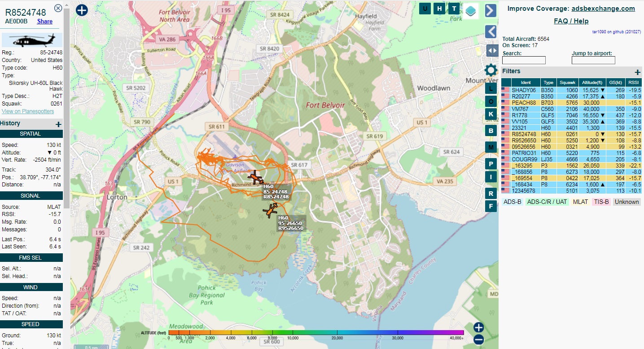The height and width of the screenshot is (349, 644).
Task: Click the I map option button
Action: [491, 177]
